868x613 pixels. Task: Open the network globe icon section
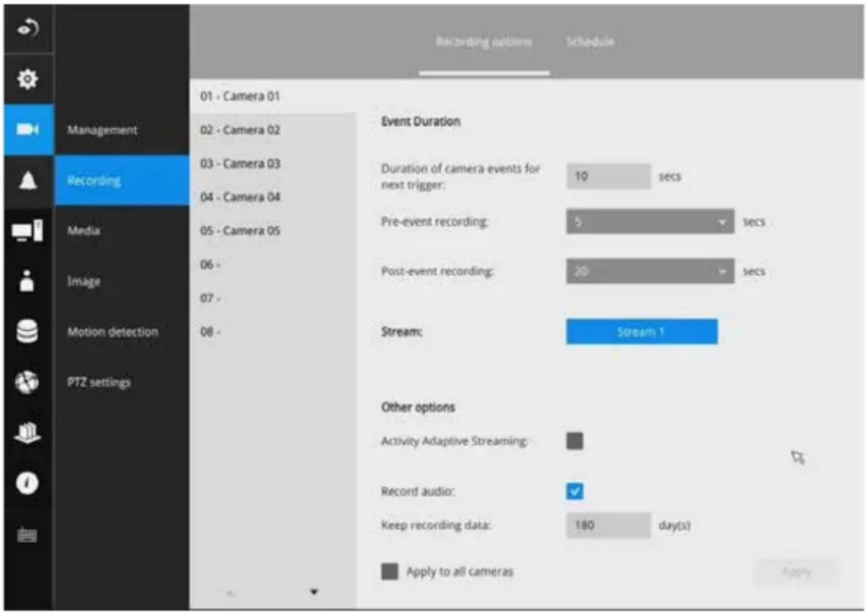[27, 381]
